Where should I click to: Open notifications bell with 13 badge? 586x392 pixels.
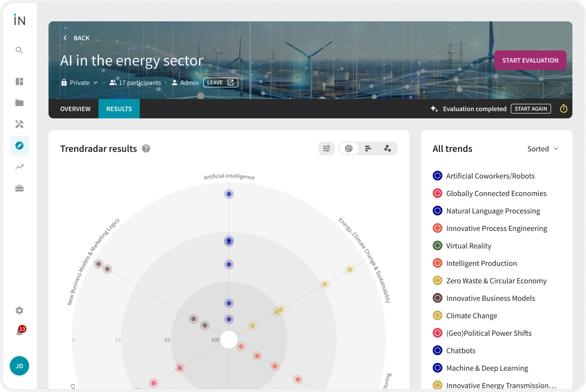(x=19, y=332)
